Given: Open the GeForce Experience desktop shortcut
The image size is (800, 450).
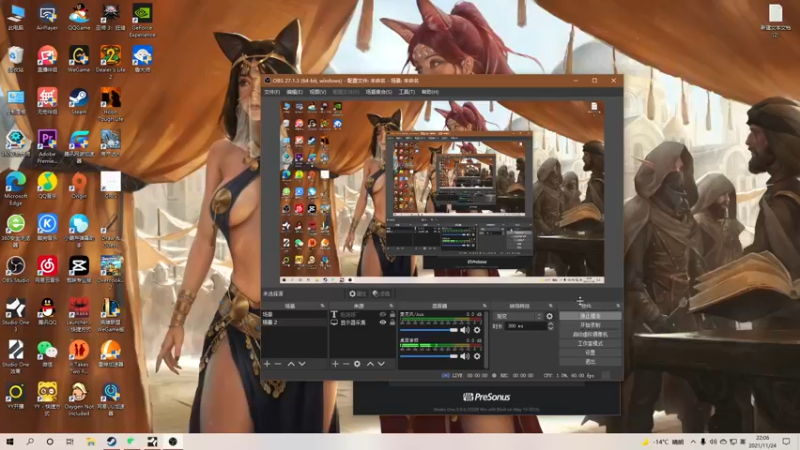Looking at the screenshot, I should [142, 20].
